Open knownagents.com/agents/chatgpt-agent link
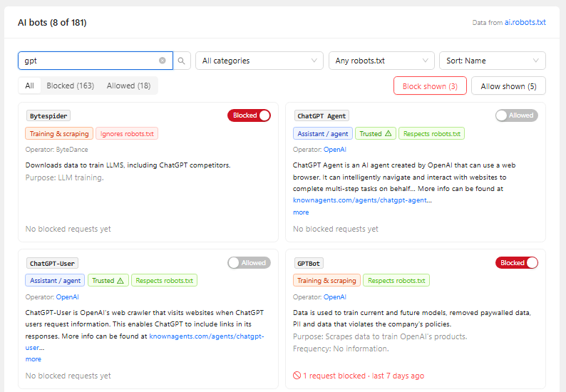Image resolution: width=566 pixels, height=392 pixels. tap(360, 200)
